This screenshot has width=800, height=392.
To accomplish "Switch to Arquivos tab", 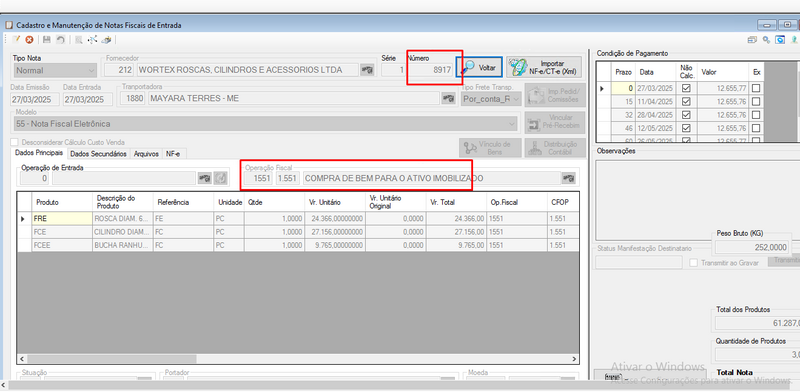I will point(146,154).
